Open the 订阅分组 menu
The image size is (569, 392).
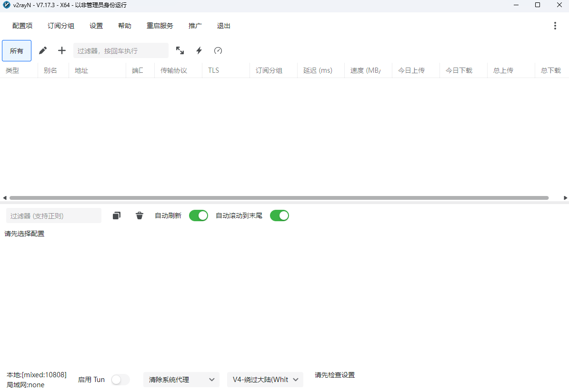click(x=61, y=26)
